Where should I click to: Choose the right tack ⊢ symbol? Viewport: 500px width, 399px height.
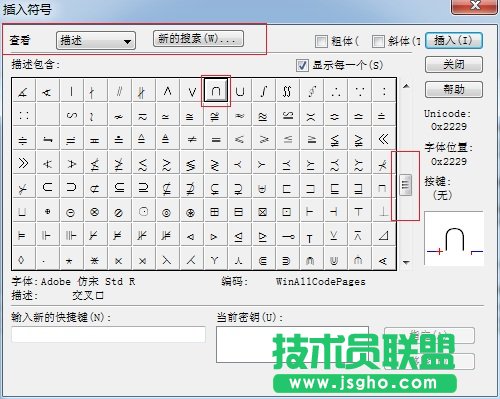312,211
